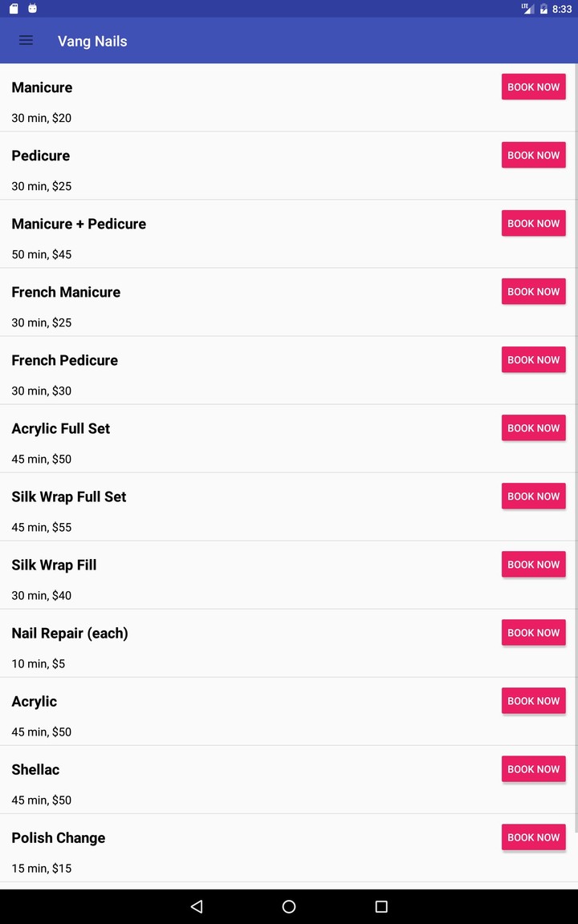Image resolution: width=578 pixels, height=924 pixels.
Task: Tap the LTE signal status icon
Action: tap(527, 9)
